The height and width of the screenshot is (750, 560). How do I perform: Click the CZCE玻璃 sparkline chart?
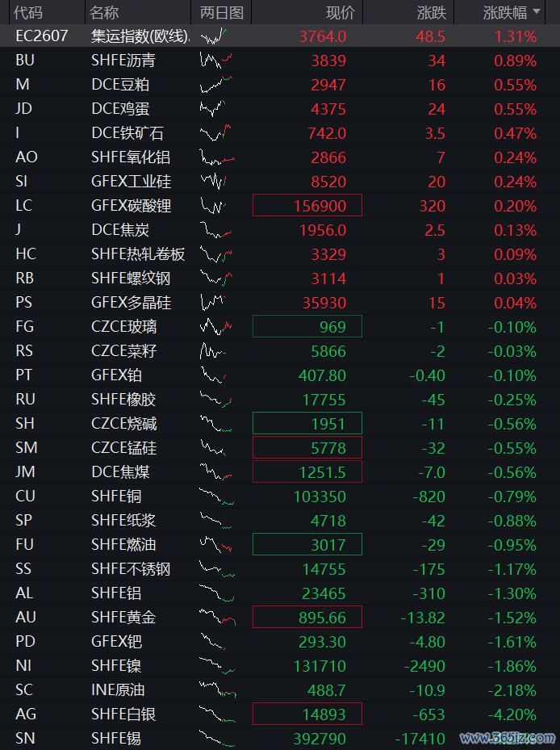(x=216, y=327)
